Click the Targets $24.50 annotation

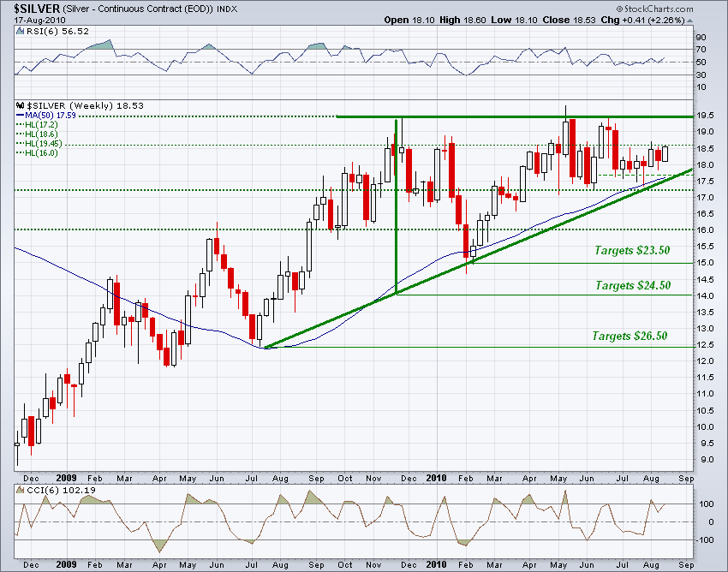[x=633, y=285]
